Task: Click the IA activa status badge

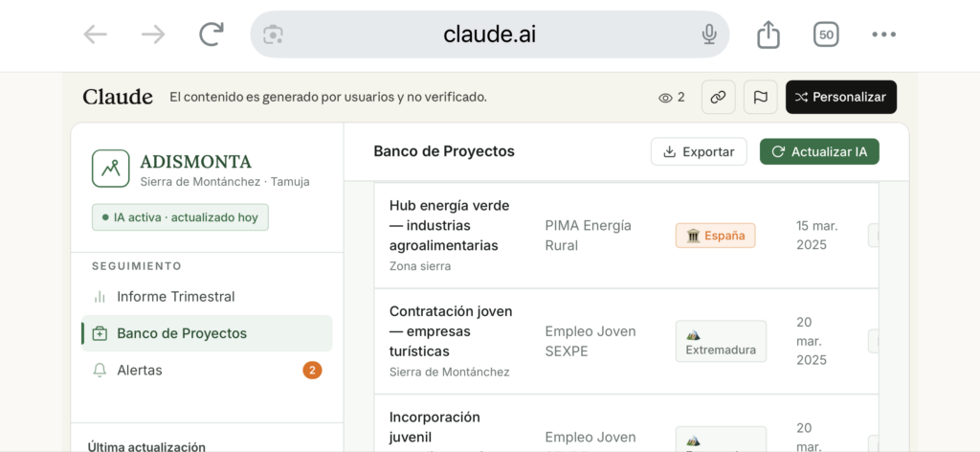Action: (181, 217)
